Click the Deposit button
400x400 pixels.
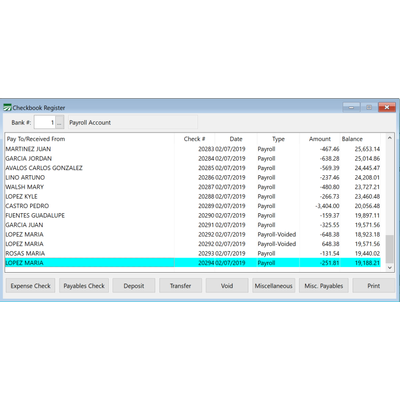click(134, 286)
